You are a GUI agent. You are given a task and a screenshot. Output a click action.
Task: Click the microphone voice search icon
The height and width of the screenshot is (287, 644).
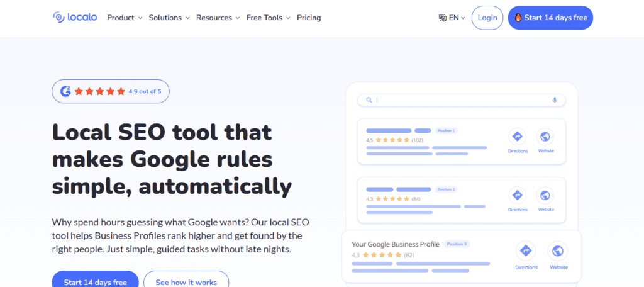(555, 100)
